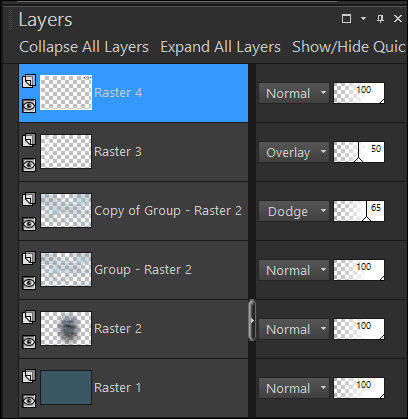The width and height of the screenshot is (408, 419).
Task: Maximize the Layers palette window
Action: 347,19
